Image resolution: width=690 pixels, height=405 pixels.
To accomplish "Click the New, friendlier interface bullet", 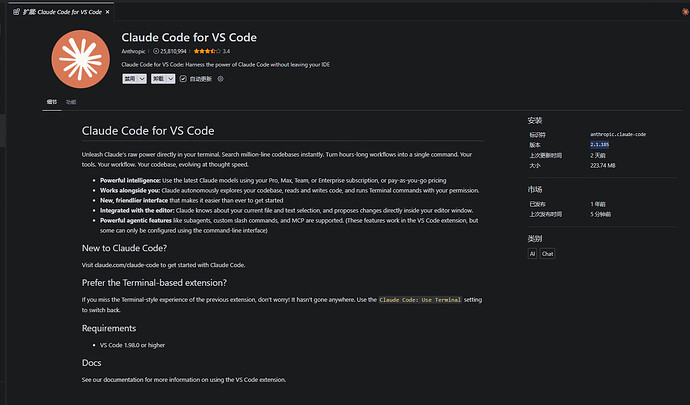I will click(x=191, y=200).
